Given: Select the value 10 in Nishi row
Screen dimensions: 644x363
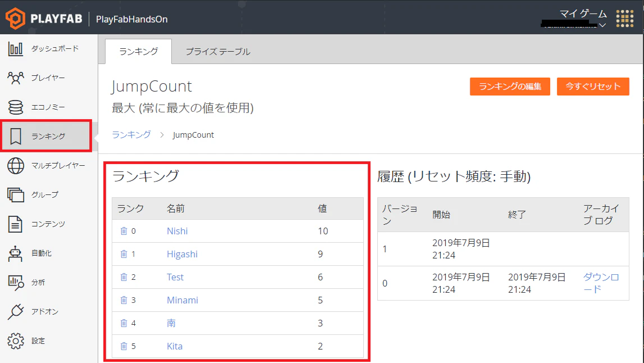Looking at the screenshot, I should 323,231.
